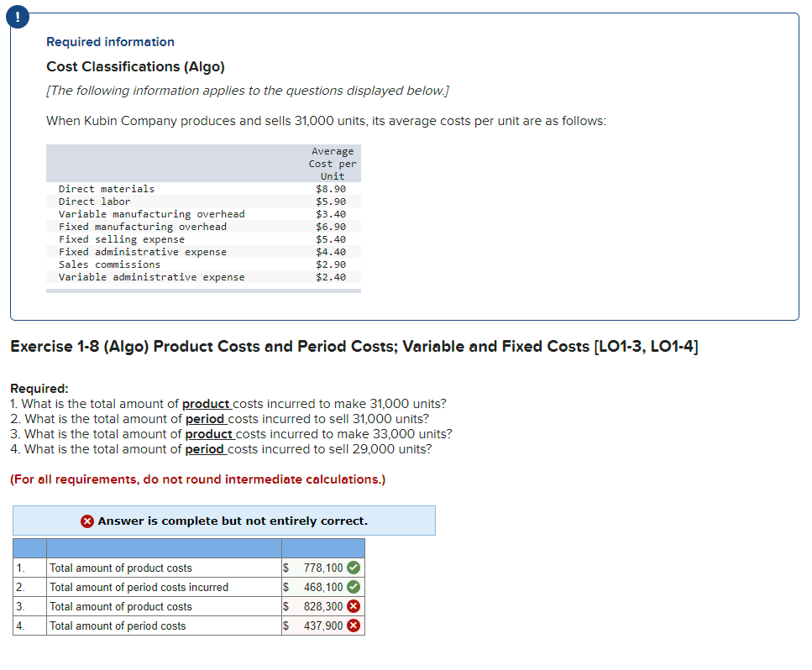Screen dimensions: 812x670
Task: Click row 3 'Total amount of product costs'
Action: pyautogui.click(x=121, y=606)
